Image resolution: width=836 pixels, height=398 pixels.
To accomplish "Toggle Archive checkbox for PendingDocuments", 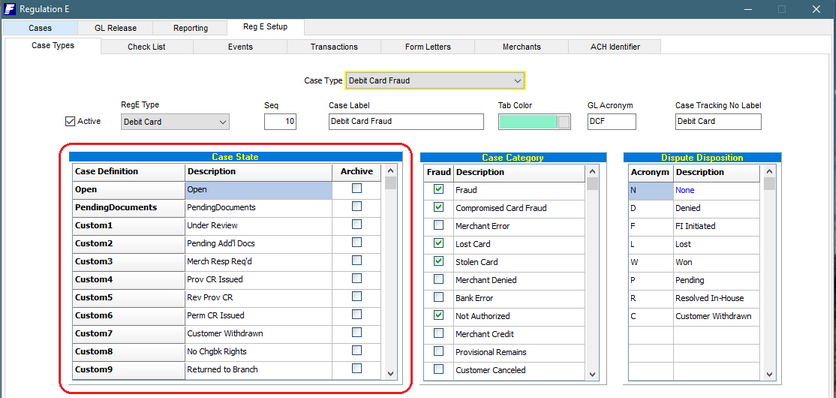I will click(357, 206).
